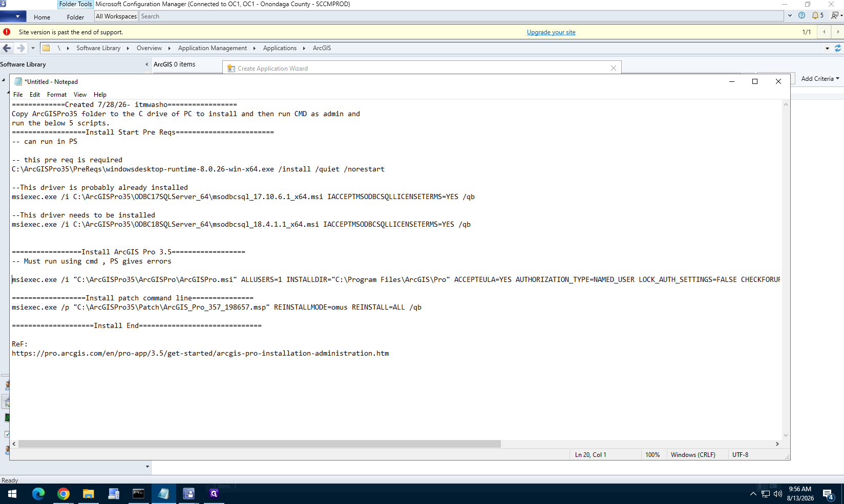
Task: Go forward using the navigation arrow
Action: (20, 48)
